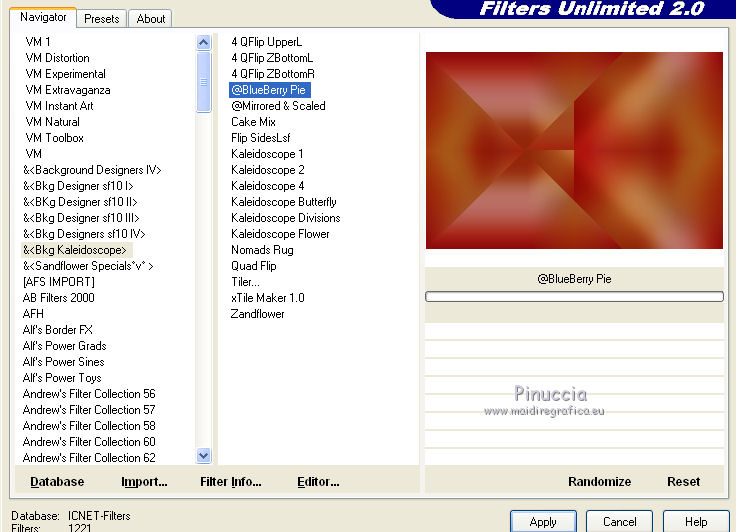Select the VM Distortion category
Viewport: 736px width, 532px height.
click(57, 58)
